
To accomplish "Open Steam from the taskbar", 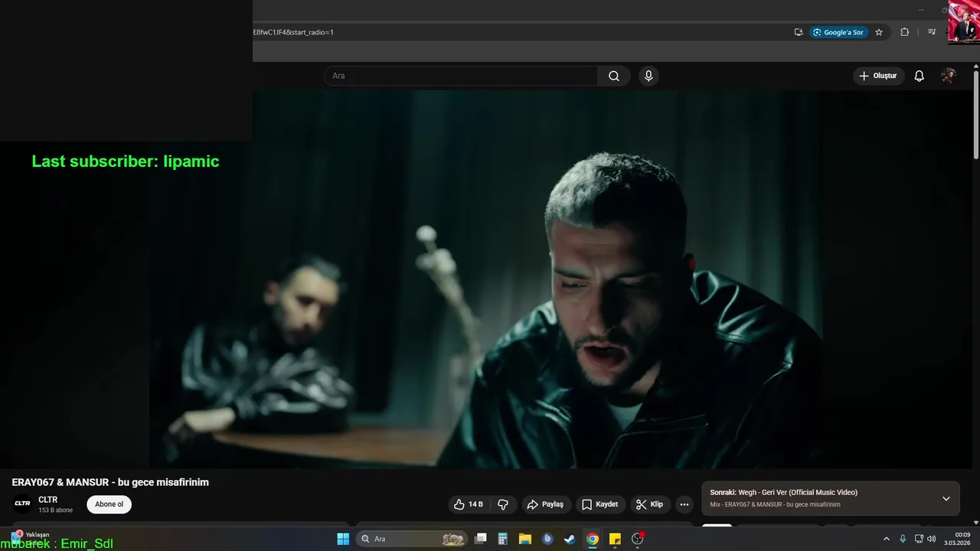I will click(570, 539).
